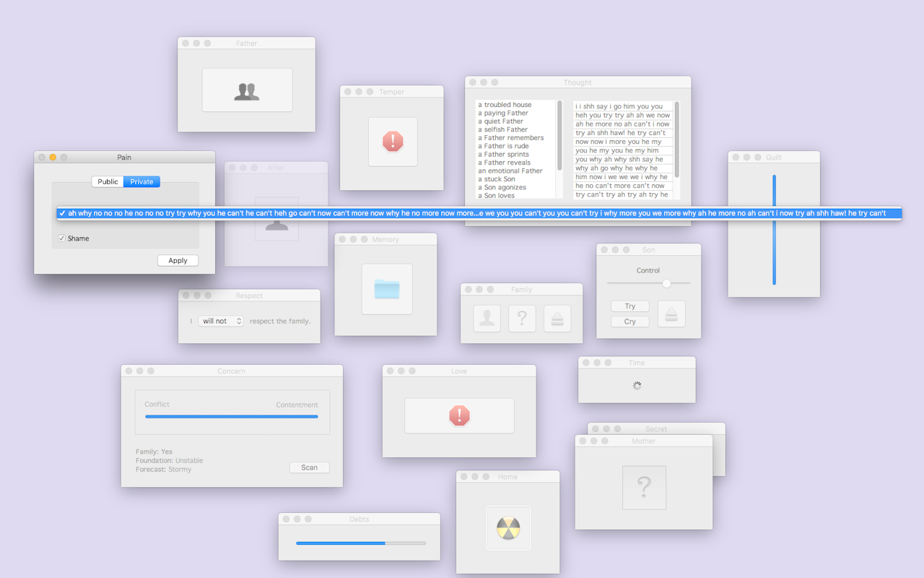Click the question mark icon in Family window
This screenshot has height=578, width=924.
(x=522, y=319)
